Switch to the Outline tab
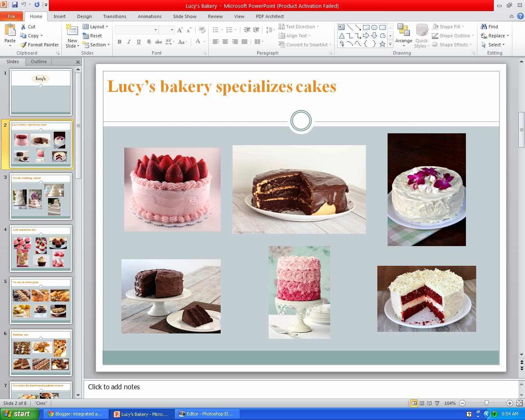The width and height of the screenshot is (525, 420). 38,61
